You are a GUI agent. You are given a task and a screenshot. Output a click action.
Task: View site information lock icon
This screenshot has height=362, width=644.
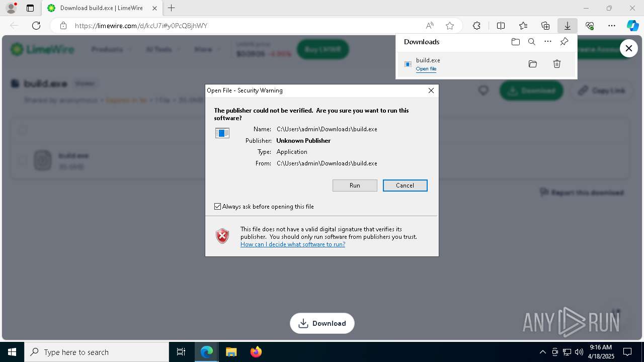(63, 26)
